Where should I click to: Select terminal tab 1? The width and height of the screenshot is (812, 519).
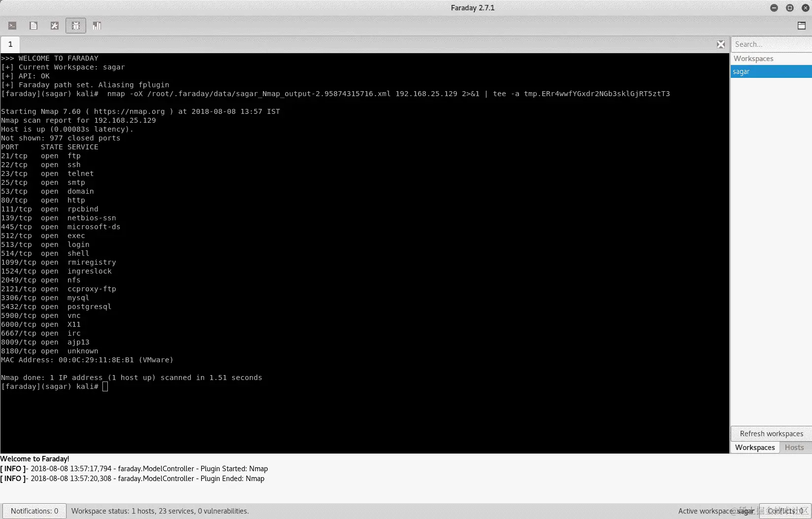[x=10, y=44]
